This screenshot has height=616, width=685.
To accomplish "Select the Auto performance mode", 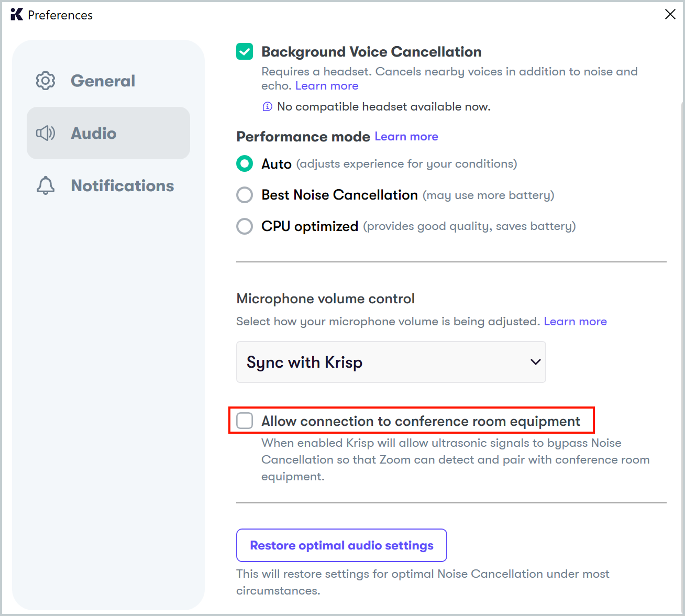I will click(245, 164).
